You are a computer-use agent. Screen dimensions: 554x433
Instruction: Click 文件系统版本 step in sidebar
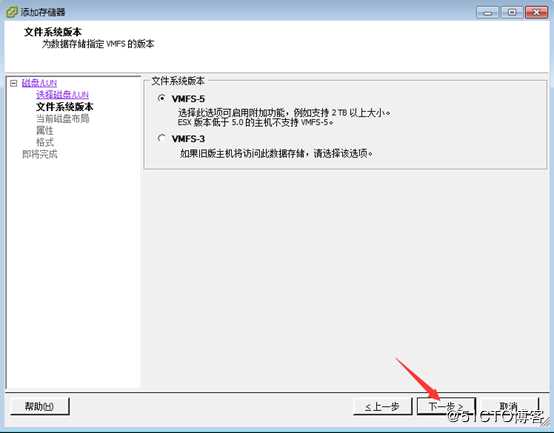coord(65,107)
